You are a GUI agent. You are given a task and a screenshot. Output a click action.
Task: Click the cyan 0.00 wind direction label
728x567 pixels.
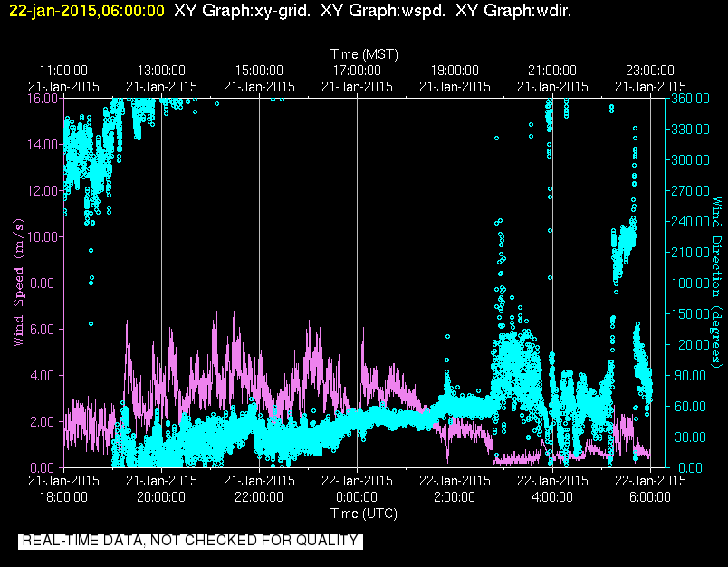click(690, 467)
